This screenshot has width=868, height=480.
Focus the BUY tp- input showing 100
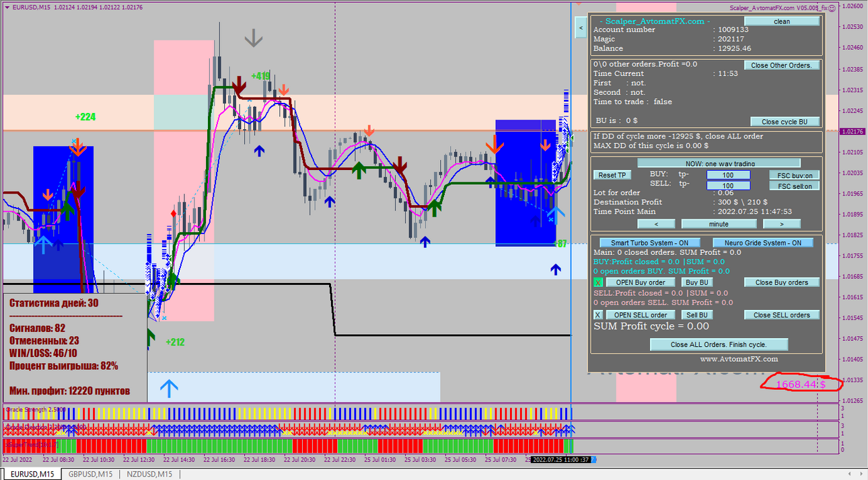click(728, 175)
